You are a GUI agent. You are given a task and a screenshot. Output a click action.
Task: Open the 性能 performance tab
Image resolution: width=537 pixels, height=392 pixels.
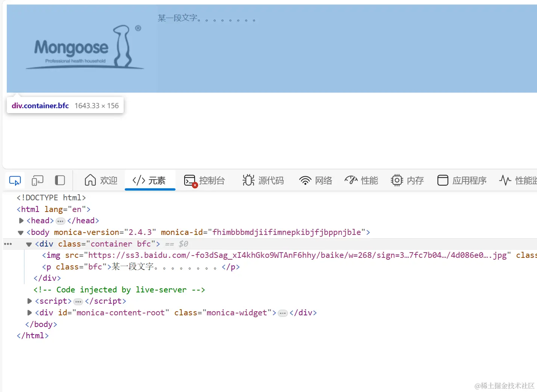(x=362, y=181)
